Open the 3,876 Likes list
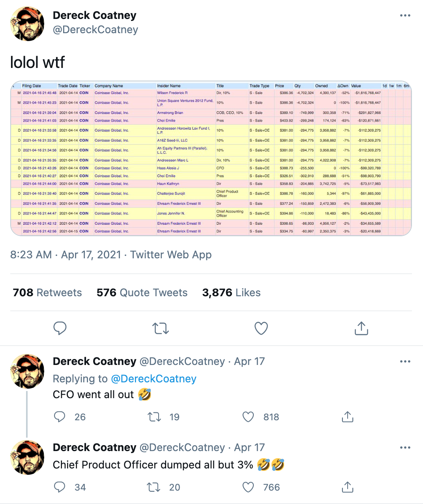The width and height of the screenshot is (423, 504). point(231,292)
